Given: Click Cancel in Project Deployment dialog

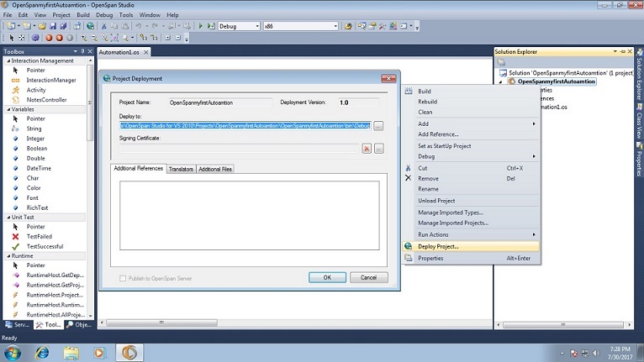Looking at the screenshot, I should [369, 277].
